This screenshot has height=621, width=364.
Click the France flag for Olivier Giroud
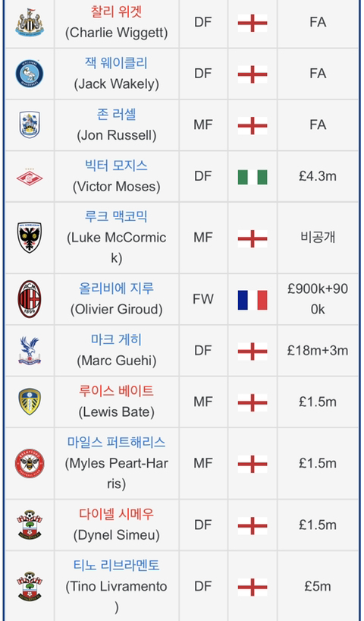pos(253,300)
